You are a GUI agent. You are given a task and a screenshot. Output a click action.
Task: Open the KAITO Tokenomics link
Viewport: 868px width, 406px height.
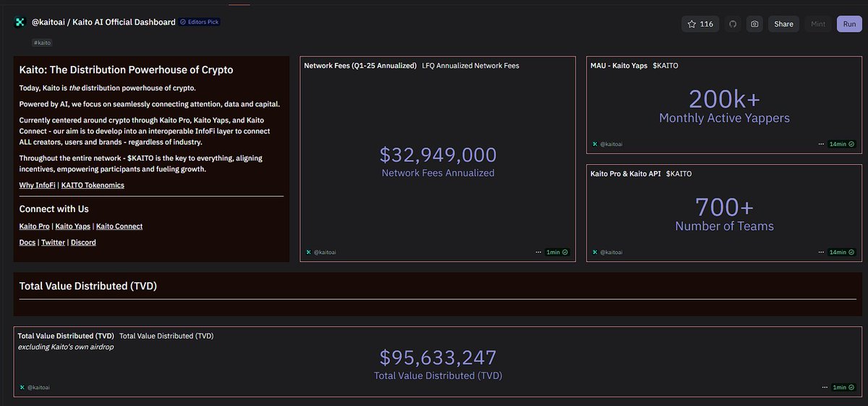coord(93,185)
